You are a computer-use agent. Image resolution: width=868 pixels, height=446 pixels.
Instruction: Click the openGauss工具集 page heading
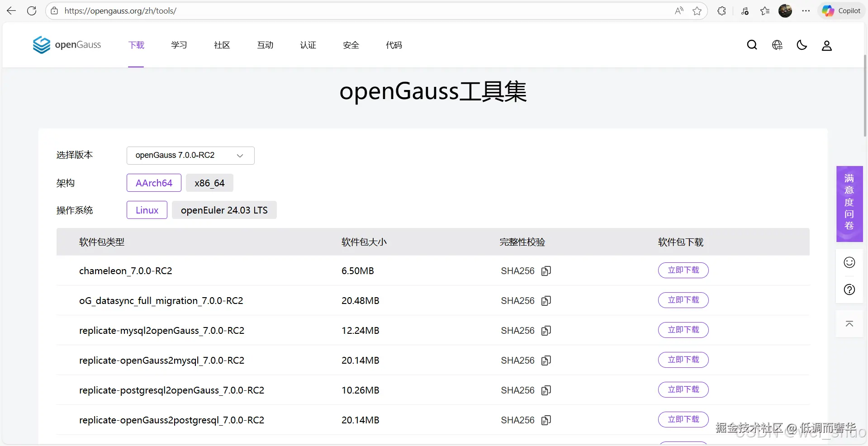tap(433, 91)
